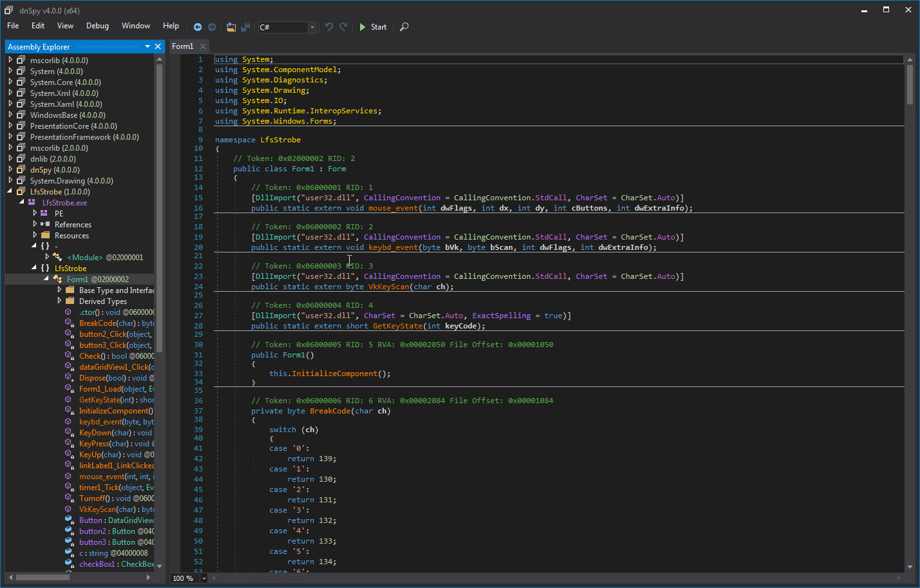920x588 pixels.
Task: Switch to the Form1 tab
Action: point(182,46)
